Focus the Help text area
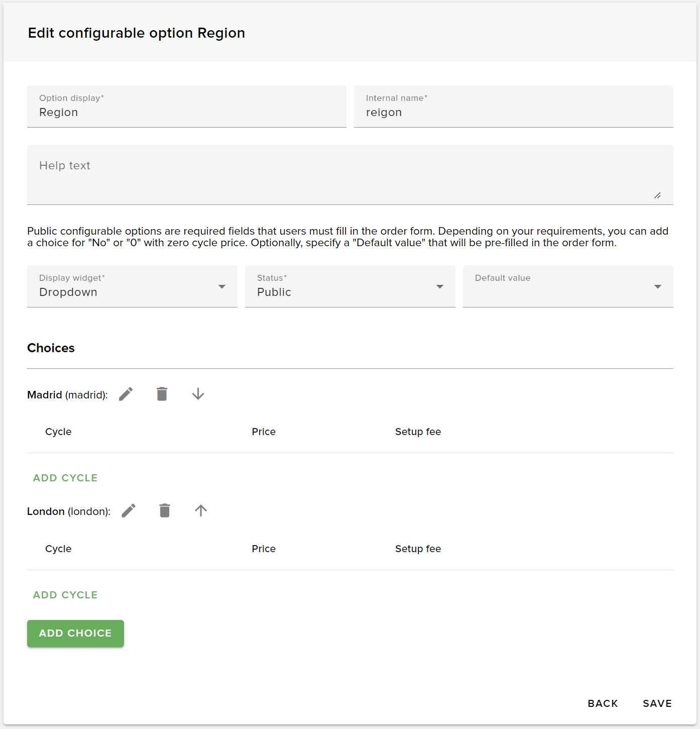 click(350, 171)
